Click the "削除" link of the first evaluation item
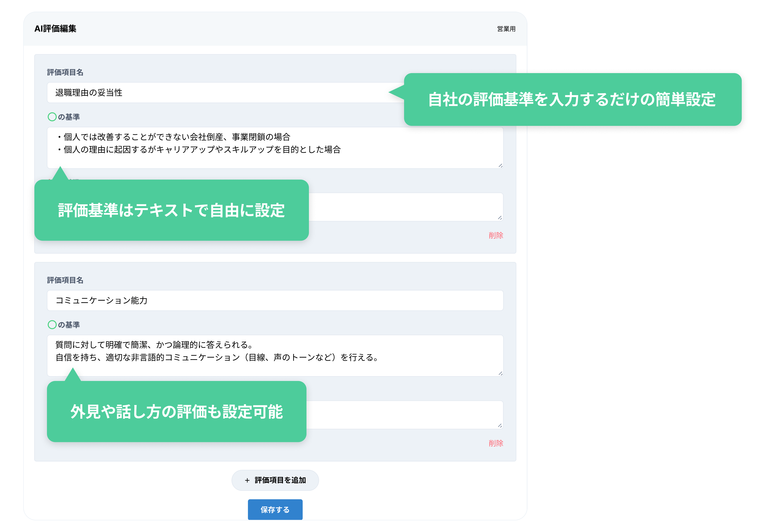 (x=496, y=236)
